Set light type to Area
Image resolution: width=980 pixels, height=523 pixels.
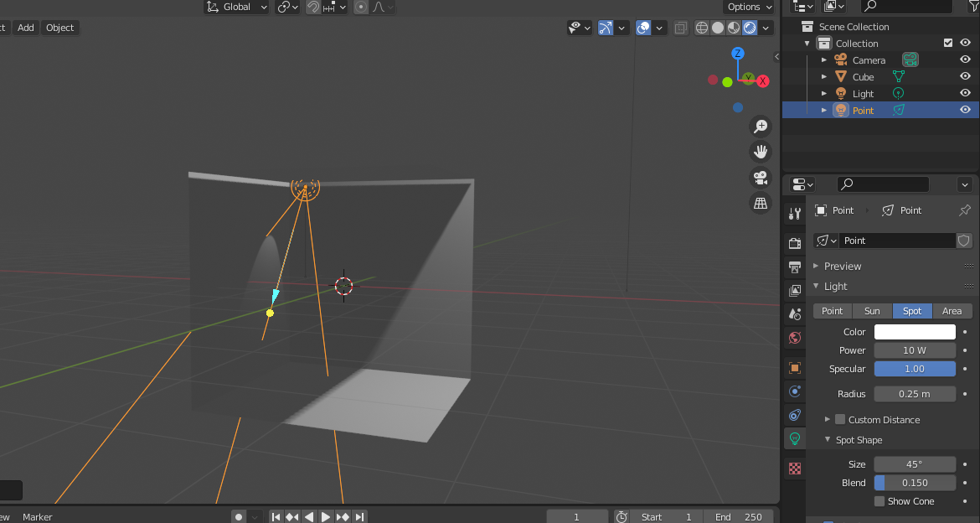(952, 311)
